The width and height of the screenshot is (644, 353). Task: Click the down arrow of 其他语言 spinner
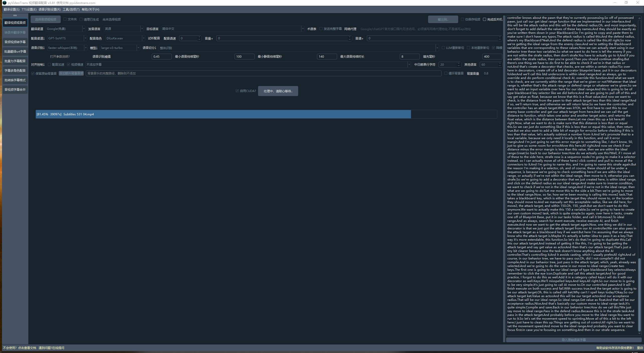(x=500, y=66)
